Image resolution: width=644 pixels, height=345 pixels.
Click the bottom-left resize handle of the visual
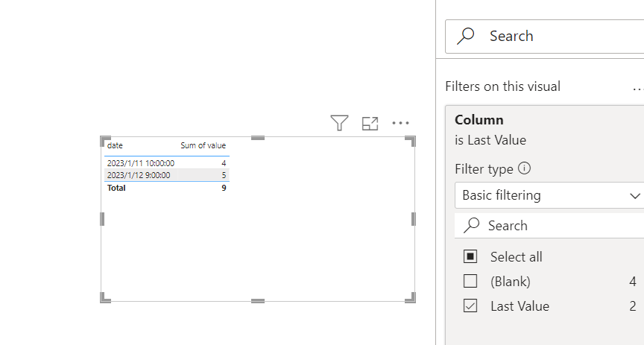(105, 298)
